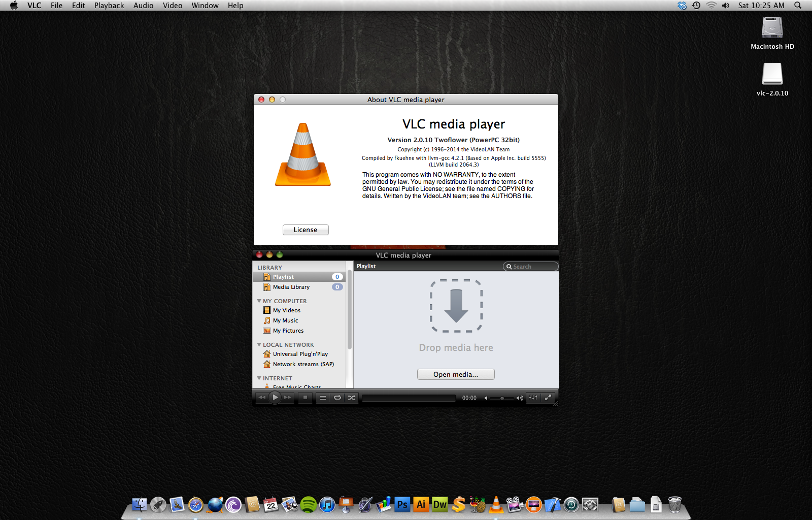
Task: Open the Audio menu
Action: click(144, 6)
